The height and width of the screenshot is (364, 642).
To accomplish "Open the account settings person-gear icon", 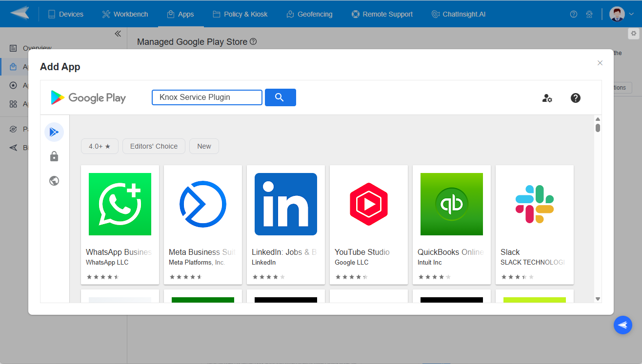I will [x=547, y=98].
